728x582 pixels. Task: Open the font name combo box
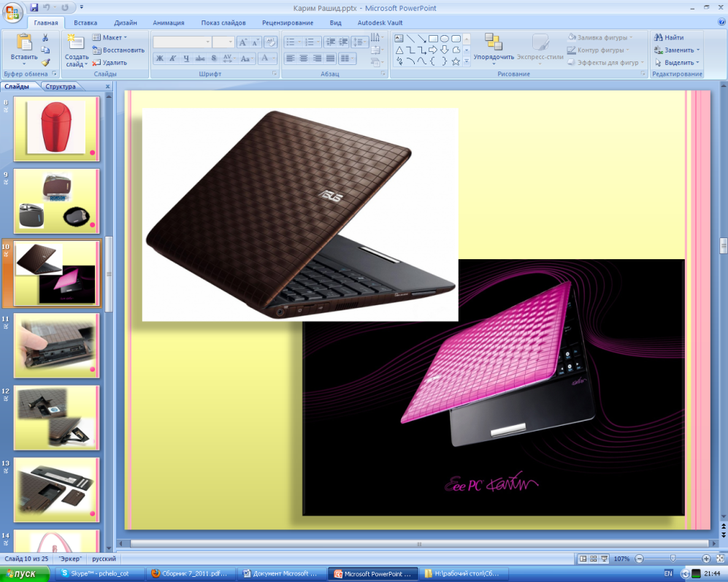coord(182,42)
